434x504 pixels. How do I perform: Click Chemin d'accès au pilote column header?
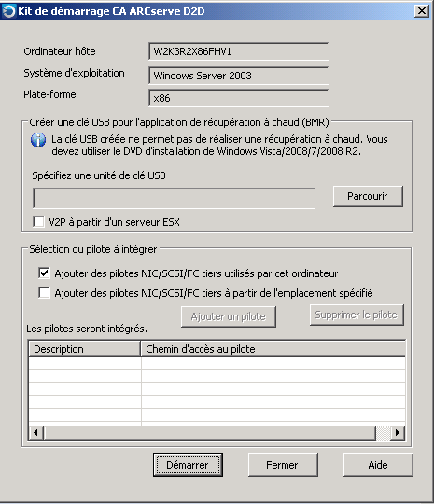coord(273,349)
